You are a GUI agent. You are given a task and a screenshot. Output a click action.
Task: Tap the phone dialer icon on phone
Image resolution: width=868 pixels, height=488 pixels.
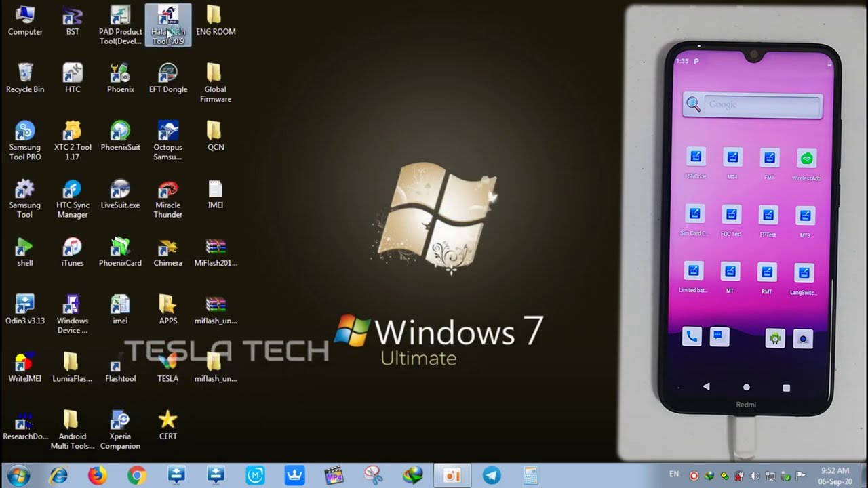coord(691,336)
